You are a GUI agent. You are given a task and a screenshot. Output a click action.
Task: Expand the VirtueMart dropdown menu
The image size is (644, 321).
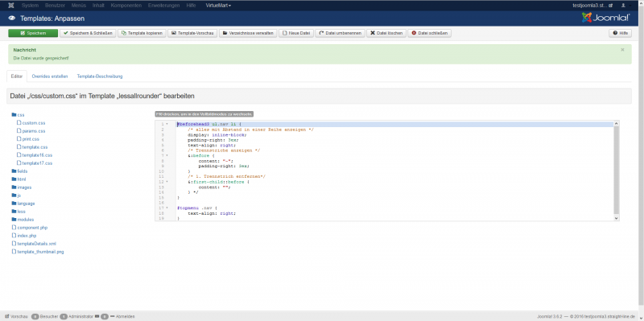[218, 6]
